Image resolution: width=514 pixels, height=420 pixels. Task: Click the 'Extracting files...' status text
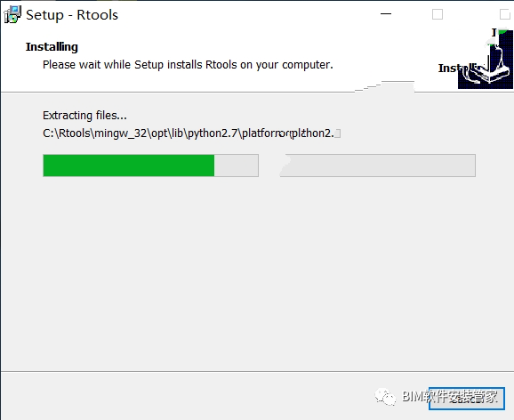84,116
